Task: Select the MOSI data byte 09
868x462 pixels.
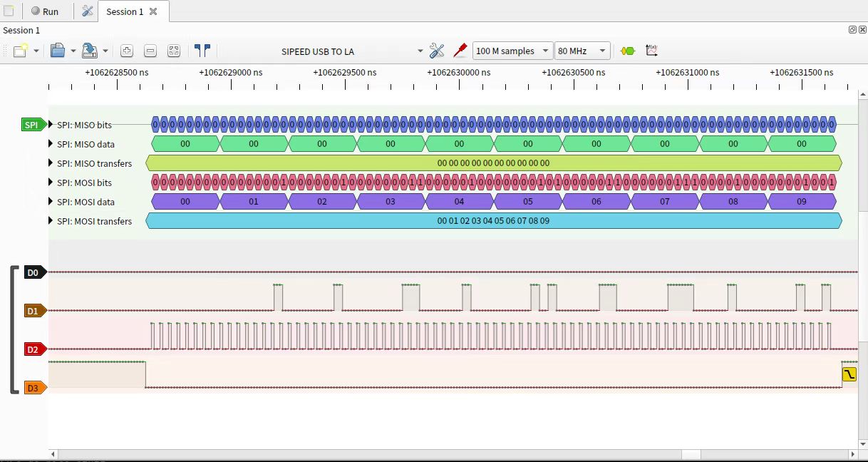Action: 801,202
